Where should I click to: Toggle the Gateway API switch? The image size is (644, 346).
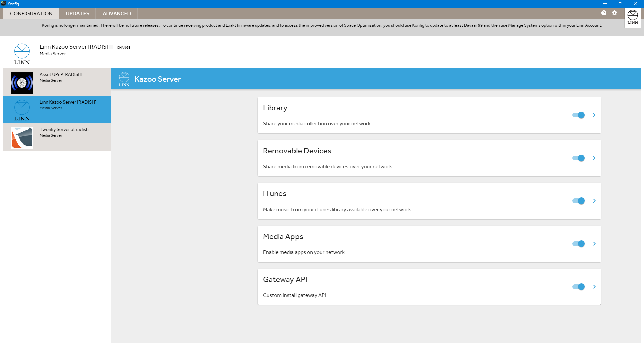pyautogui.click(x=578, y=287)
